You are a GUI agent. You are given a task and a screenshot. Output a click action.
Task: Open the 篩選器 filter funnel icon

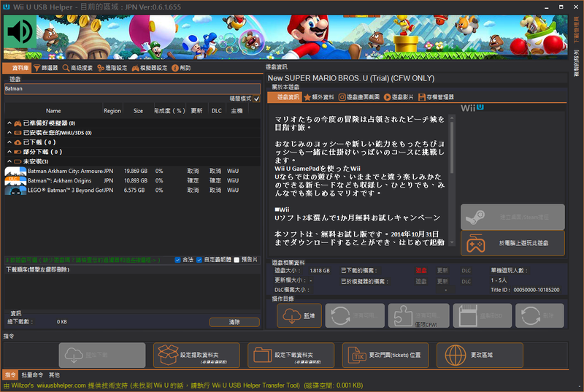point(37,68)
